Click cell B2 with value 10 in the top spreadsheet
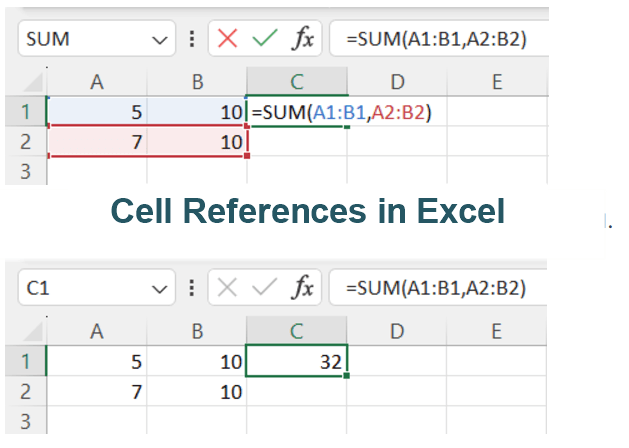Viewport: 629px width, 448px height. (x=197, y=142)
